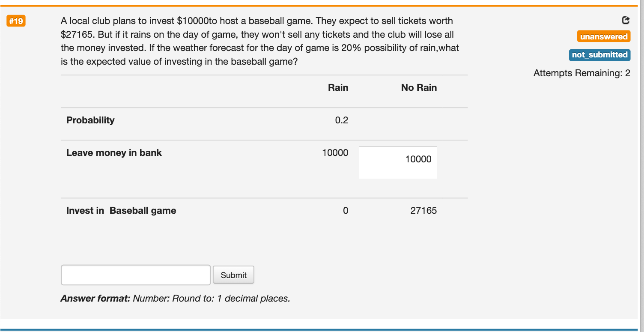Image resolution: width=644 pixels, height=332 pixels.
Task: Select the 0.2 rain probability value
Action: [x=341, y=120]
